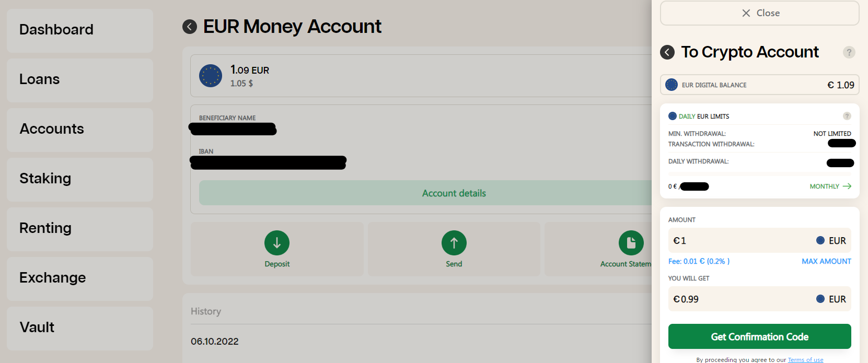Click the green Deposit down-arrow icon
This screenshot has height=363, width=868.
[277, 243]
